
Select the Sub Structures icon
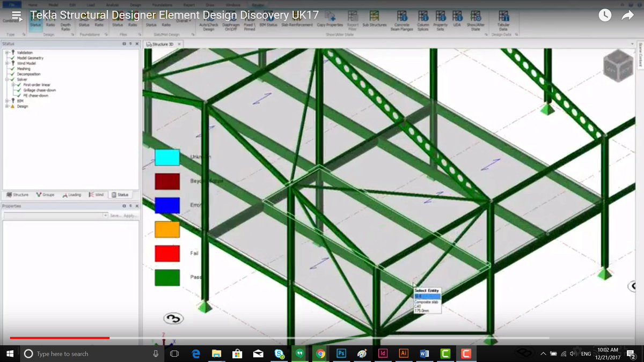pos(374,16)
